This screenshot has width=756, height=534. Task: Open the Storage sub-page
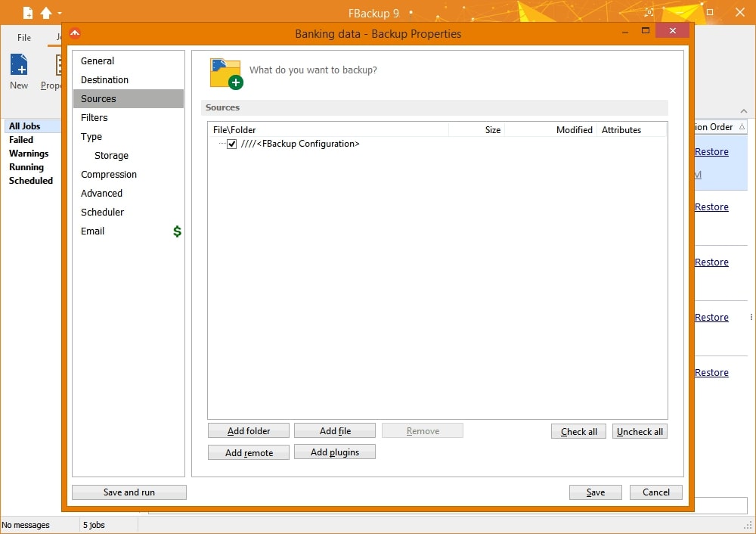129,155
